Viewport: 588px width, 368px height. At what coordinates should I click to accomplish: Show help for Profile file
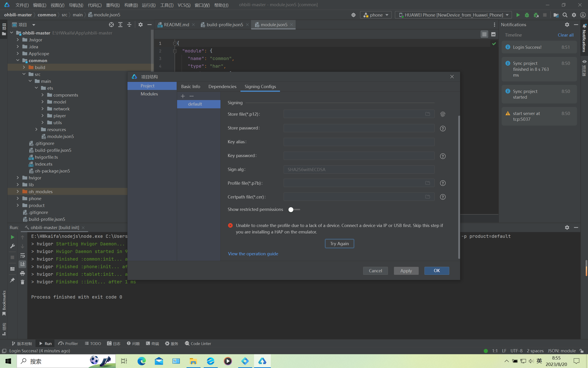click(x=443, y=183)
